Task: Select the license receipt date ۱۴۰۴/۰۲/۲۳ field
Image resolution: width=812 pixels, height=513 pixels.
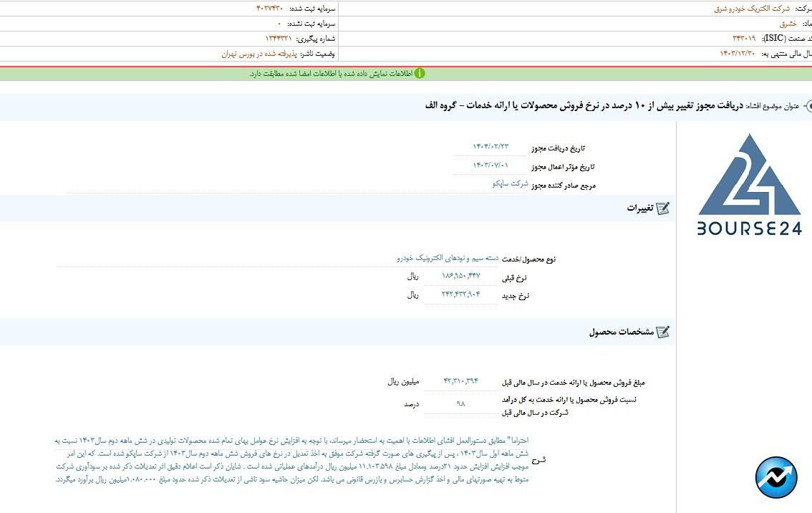Action: click(490, 147)
